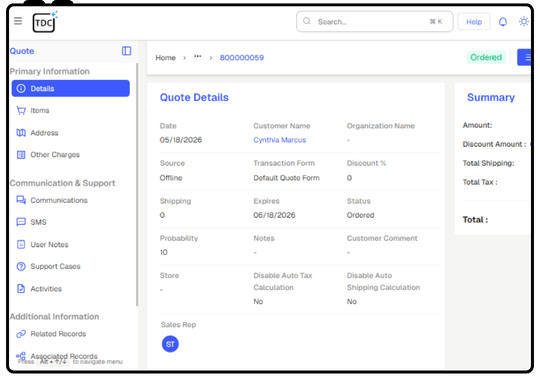The image size is (540, 384).
Task: Click Communication & Support section heading
Action: click(x=62, y=183)
